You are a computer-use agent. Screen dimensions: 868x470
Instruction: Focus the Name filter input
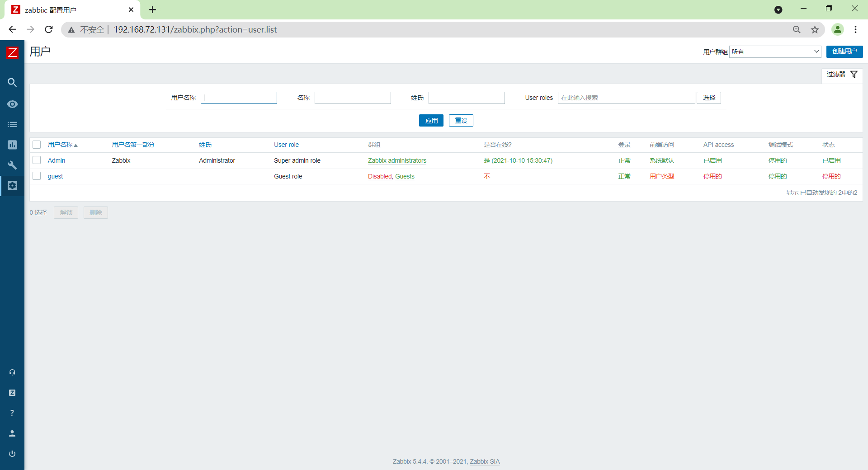353,98
